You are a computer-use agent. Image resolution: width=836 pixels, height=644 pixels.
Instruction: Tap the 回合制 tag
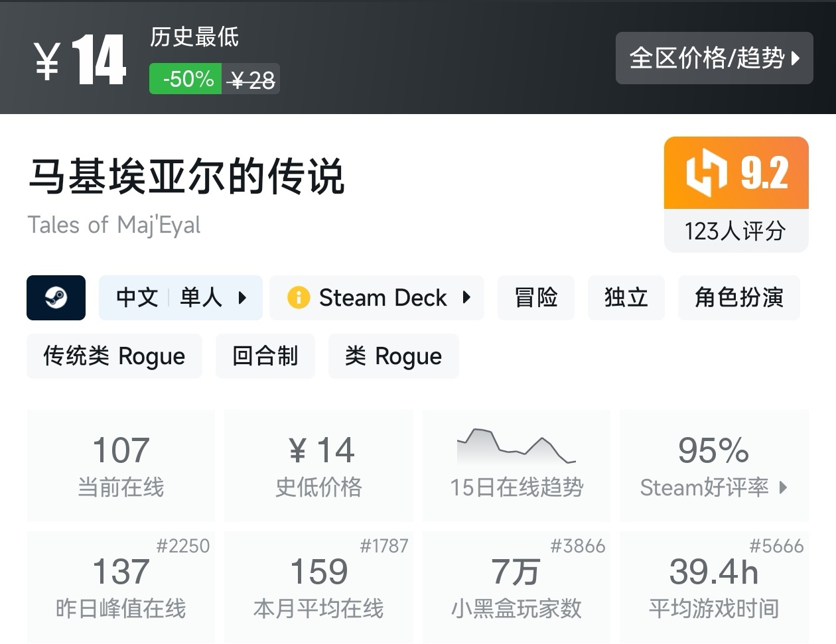pyautogui.click(x=265, y=356)
